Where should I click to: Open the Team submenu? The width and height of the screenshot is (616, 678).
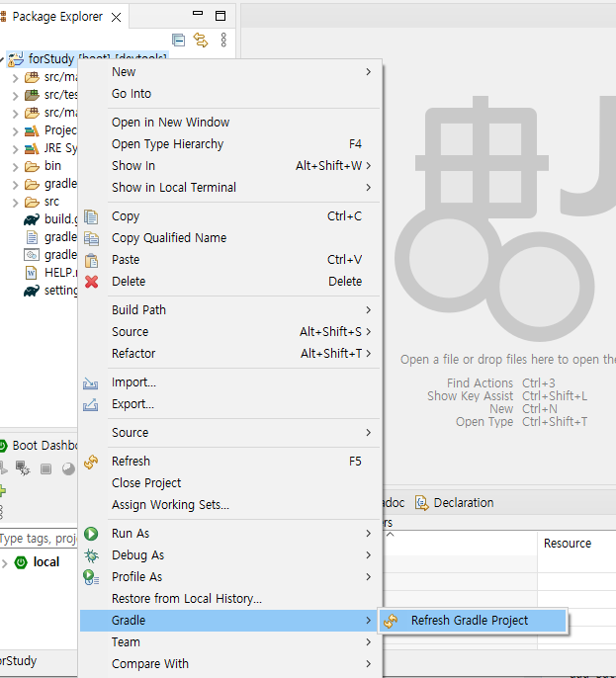(230, 642)
